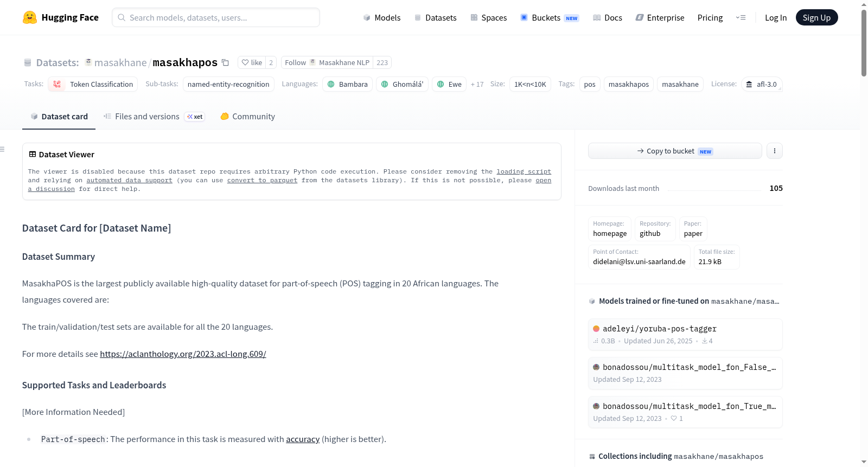
Task: Open the three-dot options menu button
Action: point(775,151)
